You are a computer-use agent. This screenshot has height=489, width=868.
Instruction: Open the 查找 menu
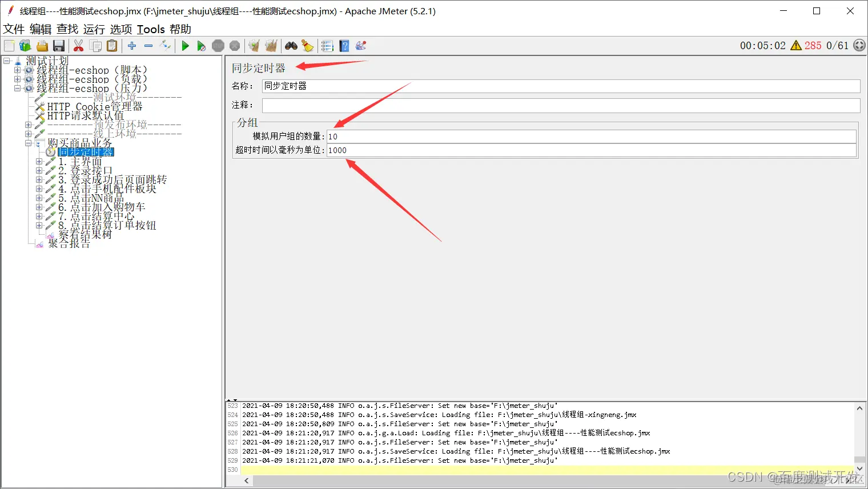67,29
